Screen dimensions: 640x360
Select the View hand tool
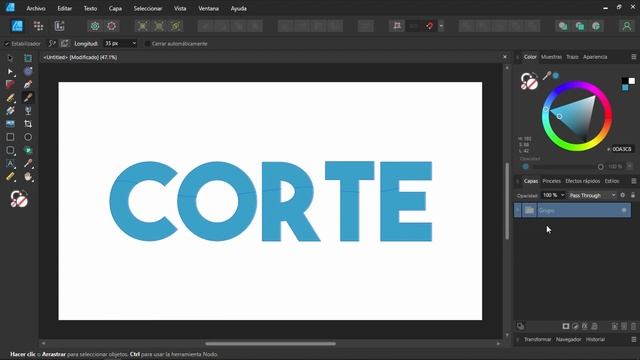pos(28,177)
